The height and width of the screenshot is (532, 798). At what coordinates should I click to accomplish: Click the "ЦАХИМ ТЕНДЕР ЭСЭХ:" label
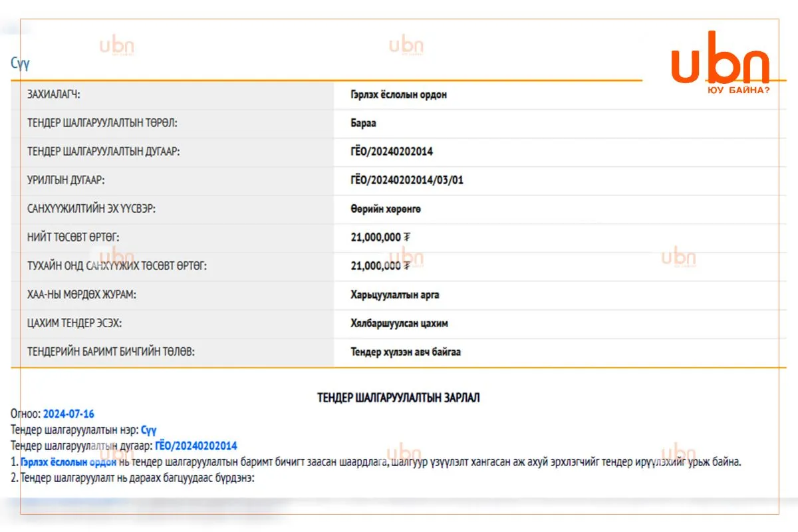tap(74, 323)
